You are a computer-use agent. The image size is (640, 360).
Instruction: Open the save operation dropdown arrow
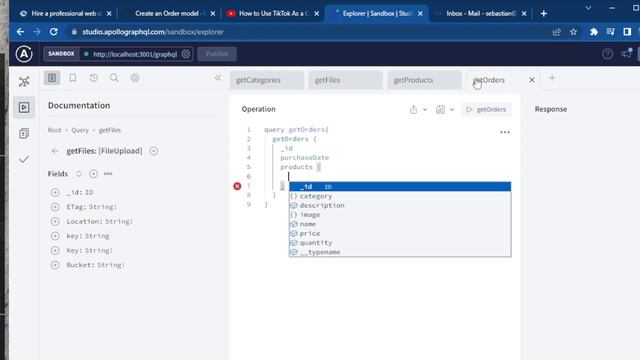pyautogui.click(x=452, y=109)
